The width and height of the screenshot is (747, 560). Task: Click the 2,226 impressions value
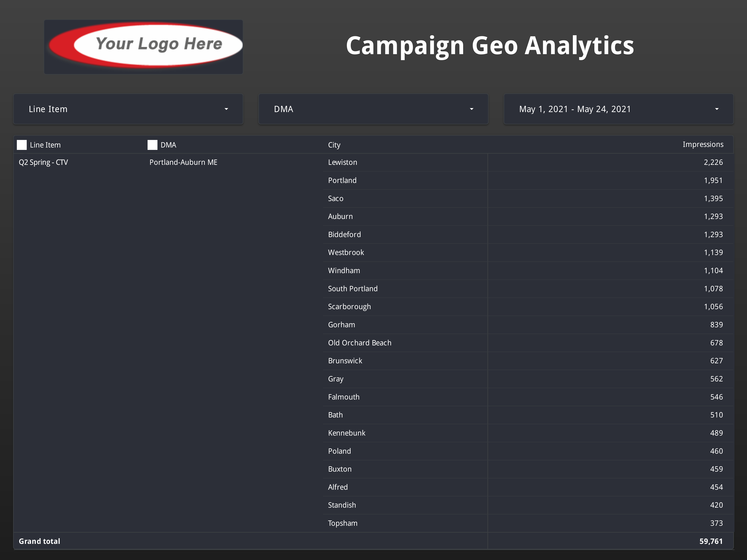coord(713,162)
